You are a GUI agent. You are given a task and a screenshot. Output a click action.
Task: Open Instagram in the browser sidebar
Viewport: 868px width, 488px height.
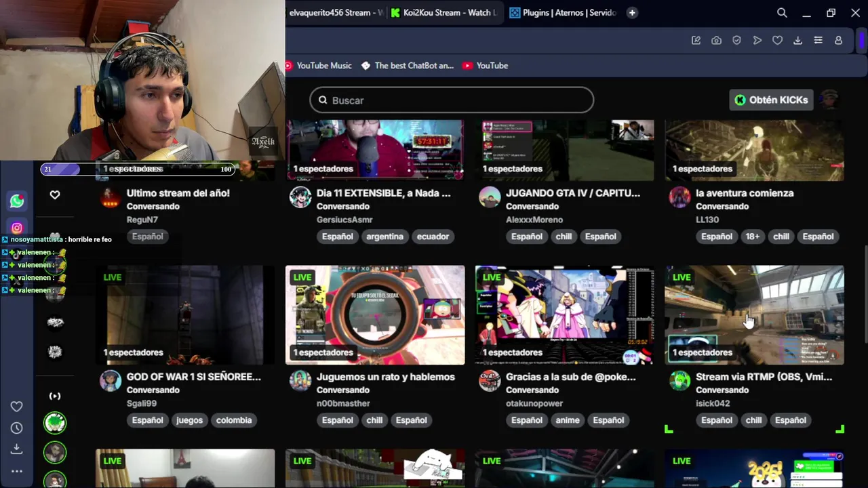[17, 228]
